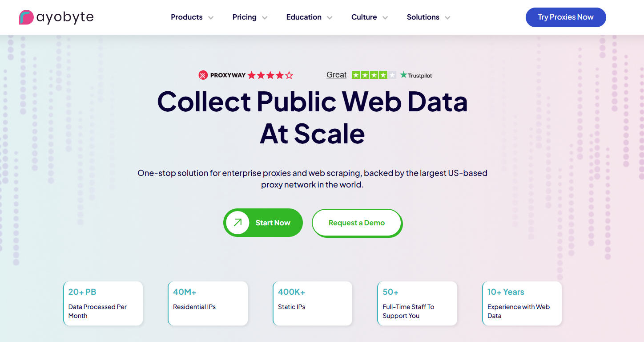Click the Trustpilot green star rating
644x342 pixels.
click(374, 75)
